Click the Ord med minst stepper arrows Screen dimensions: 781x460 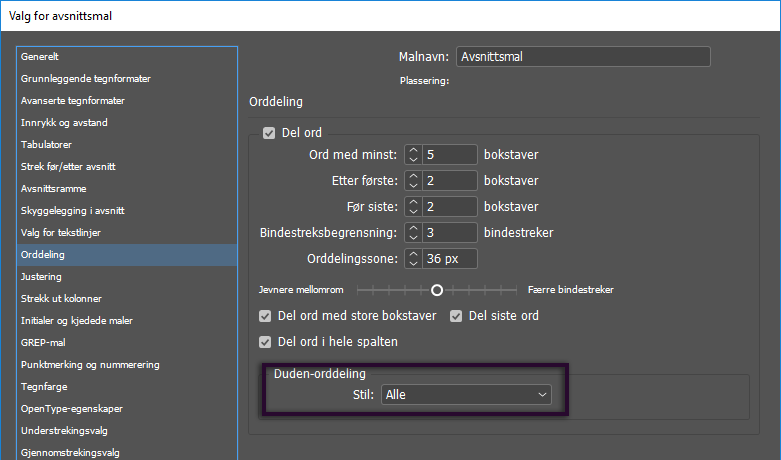coord(413,155)
